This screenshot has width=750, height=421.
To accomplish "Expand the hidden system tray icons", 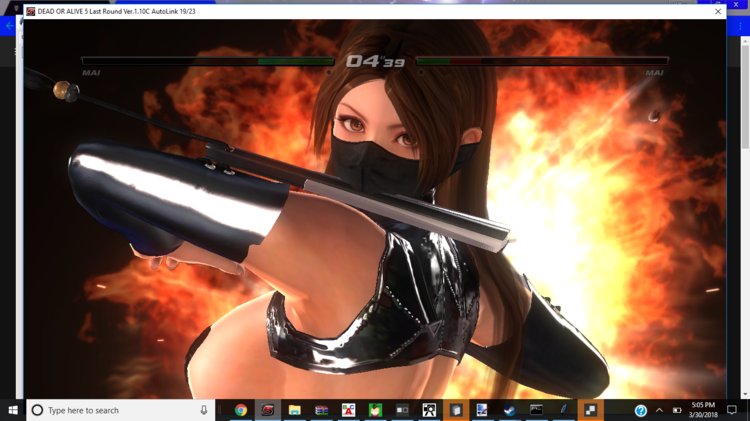I will [659, 410].
